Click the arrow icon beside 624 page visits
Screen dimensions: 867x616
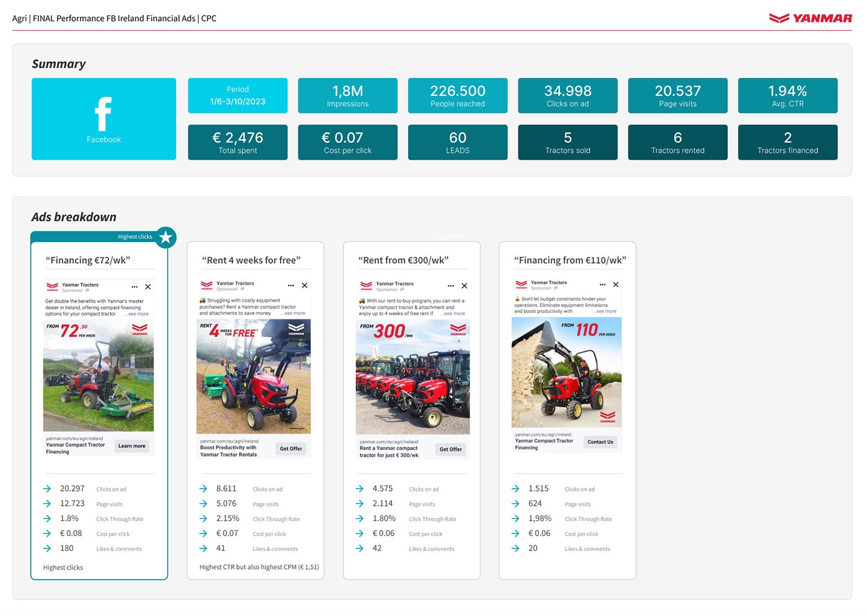pos(515,504)
